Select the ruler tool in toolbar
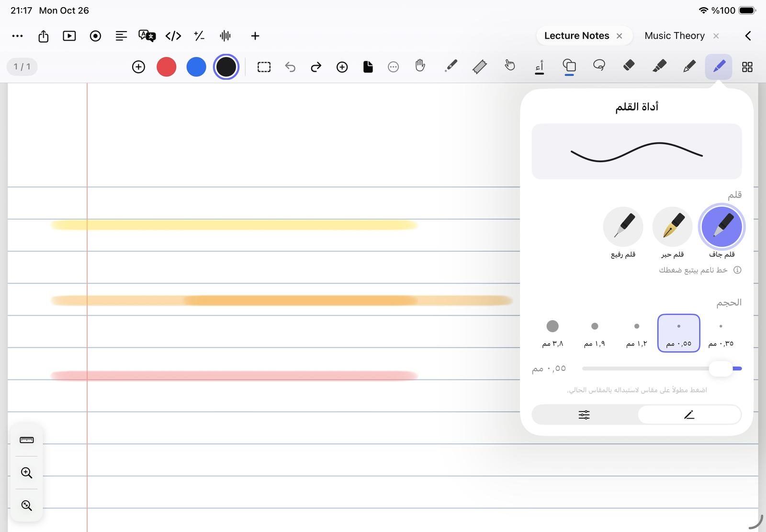This screenshot has height=532, width=766. pyautogui.click(x=480, y=66)
